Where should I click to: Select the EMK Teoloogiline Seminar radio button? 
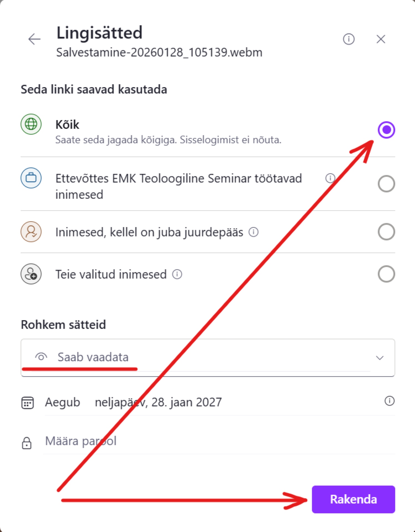tap(386, 184)
